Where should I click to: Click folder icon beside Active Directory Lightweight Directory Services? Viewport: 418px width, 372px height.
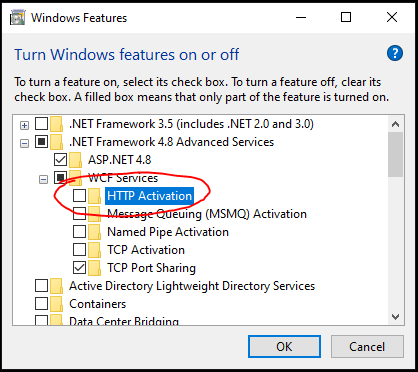[x=57, y=286]
